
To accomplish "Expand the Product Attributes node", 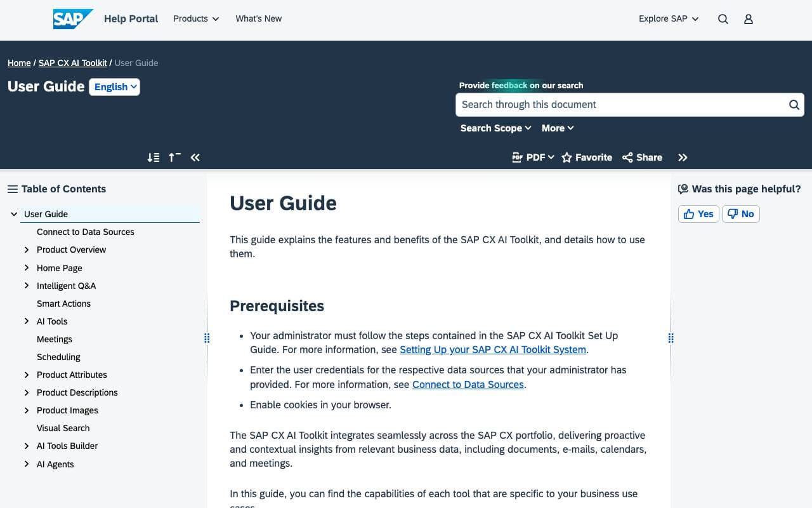I will pos(27,375).
